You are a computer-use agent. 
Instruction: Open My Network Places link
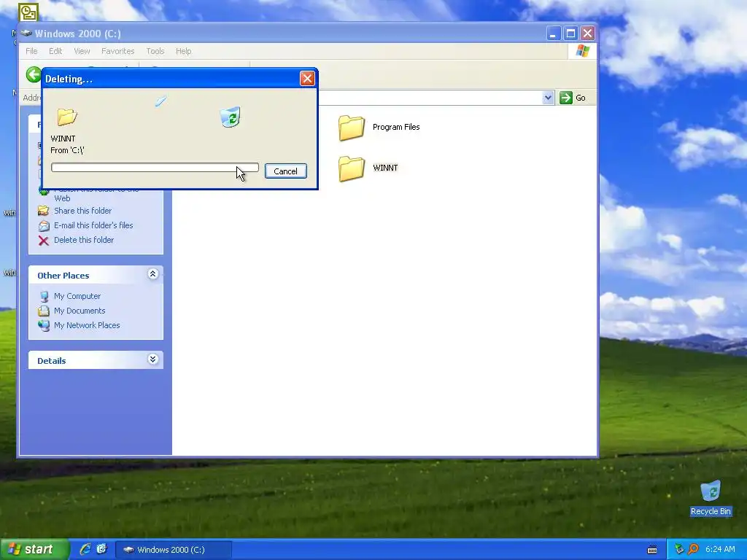point(87,325)
